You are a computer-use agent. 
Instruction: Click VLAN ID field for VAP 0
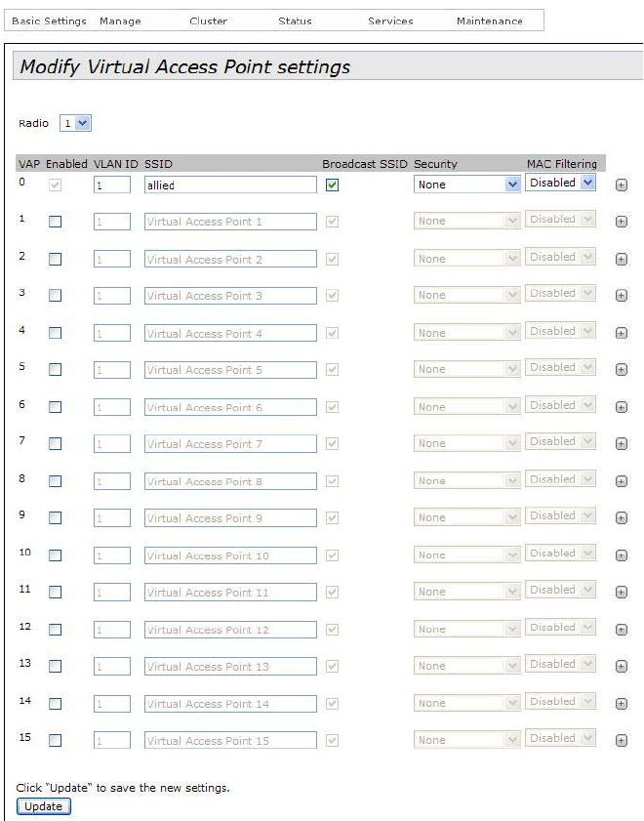112,185
